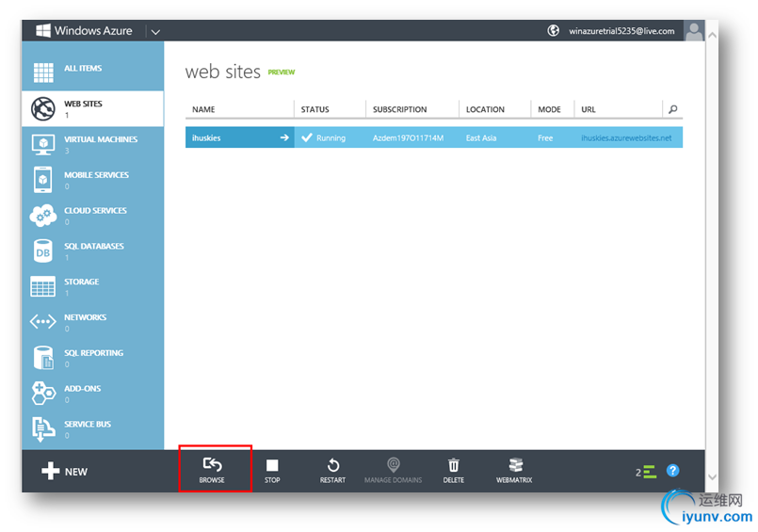Click the NEW plus icon
This screenshot has height=532, width=758.
(50, 471)
